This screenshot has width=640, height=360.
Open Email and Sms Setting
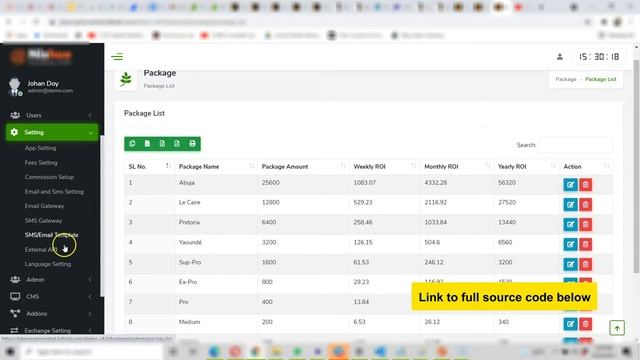[x=54, y=191]
